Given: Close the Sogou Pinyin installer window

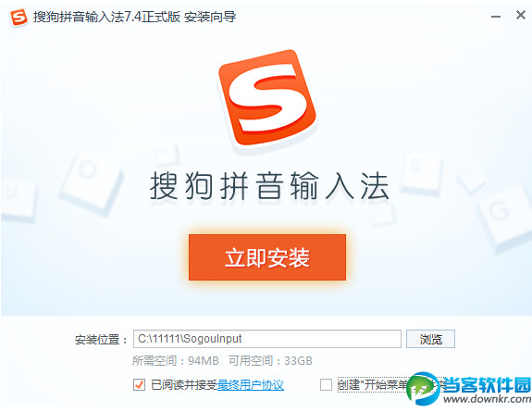Looking at the screenshot, I should [x=520, y=15].
